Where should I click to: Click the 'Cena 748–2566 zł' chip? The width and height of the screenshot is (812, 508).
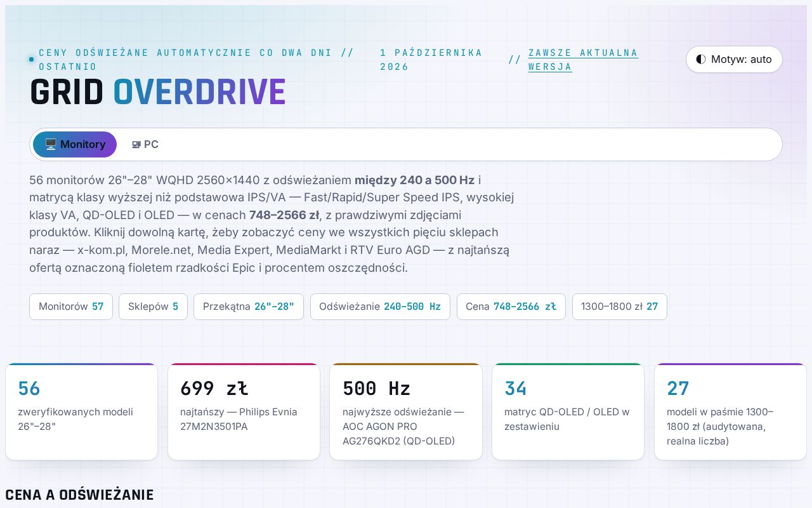click(x=511, y=307)
